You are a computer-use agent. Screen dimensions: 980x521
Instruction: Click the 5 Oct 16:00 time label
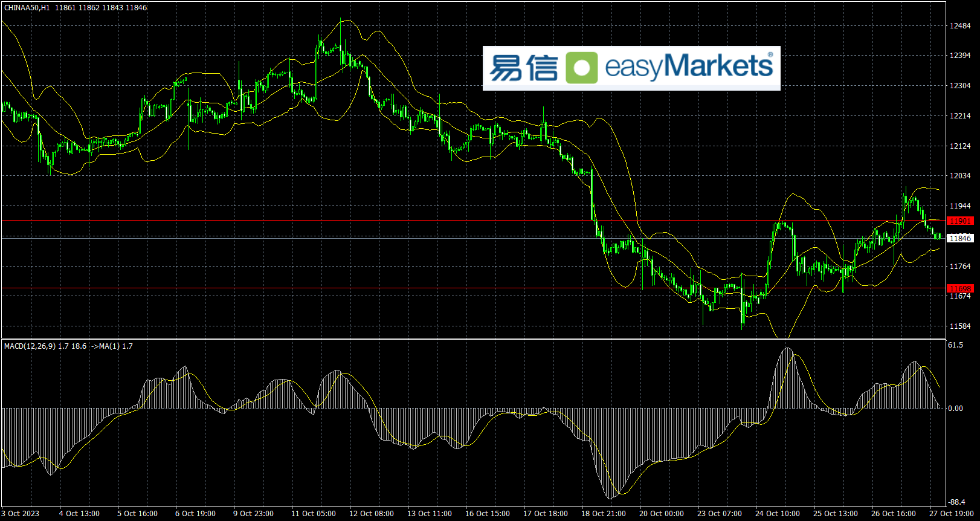pyautogui.click(x=137, y=514)
